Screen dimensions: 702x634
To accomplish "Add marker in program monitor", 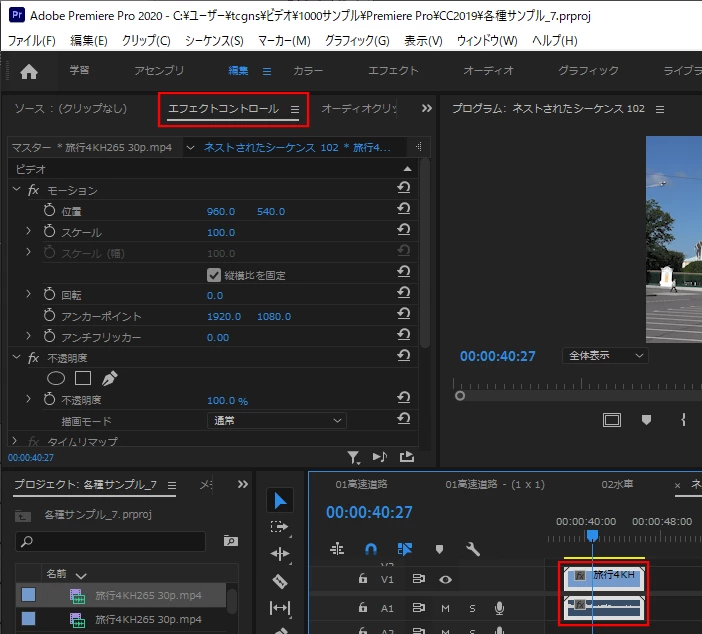I will [646, 420].
